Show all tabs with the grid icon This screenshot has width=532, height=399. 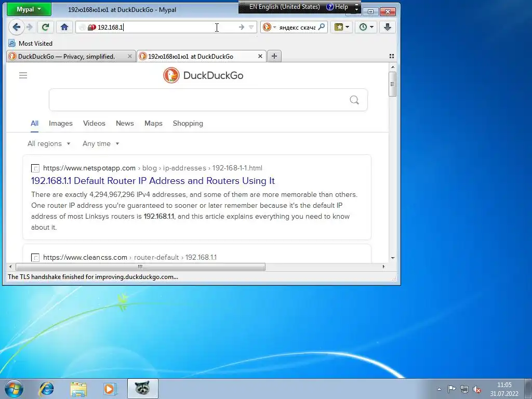point(392,56)
